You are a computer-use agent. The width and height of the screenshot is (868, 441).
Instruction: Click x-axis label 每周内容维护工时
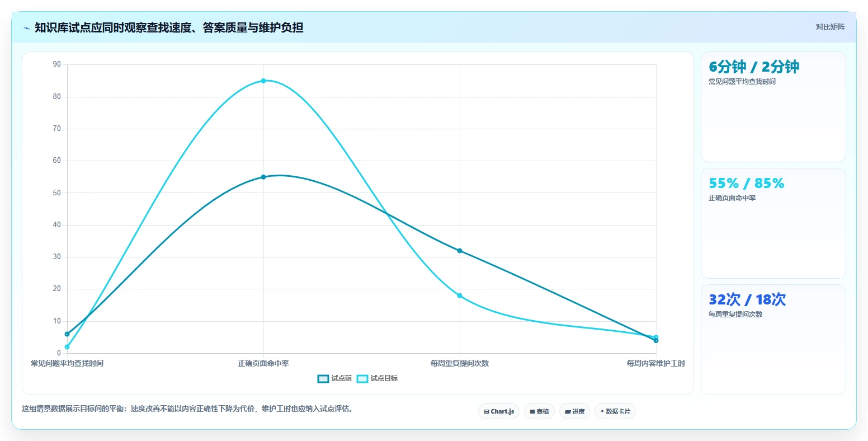click(x=656, y=363)
